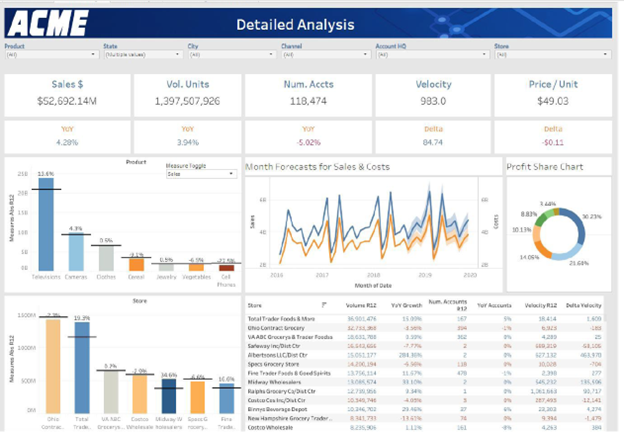Select the Total Trader Foods & More row
The height and width of the screenshot is (436, 624).
click(424, 319)
